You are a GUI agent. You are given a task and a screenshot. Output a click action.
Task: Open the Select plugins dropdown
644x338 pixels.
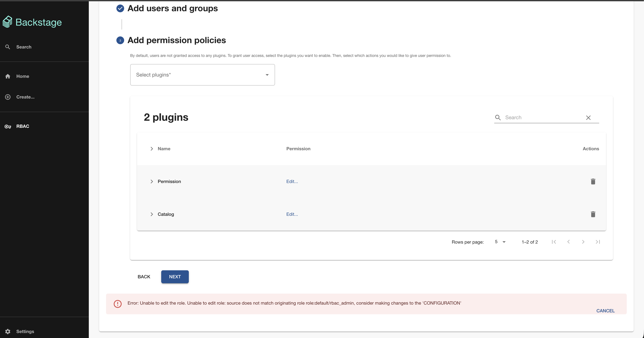click(202, 75)
